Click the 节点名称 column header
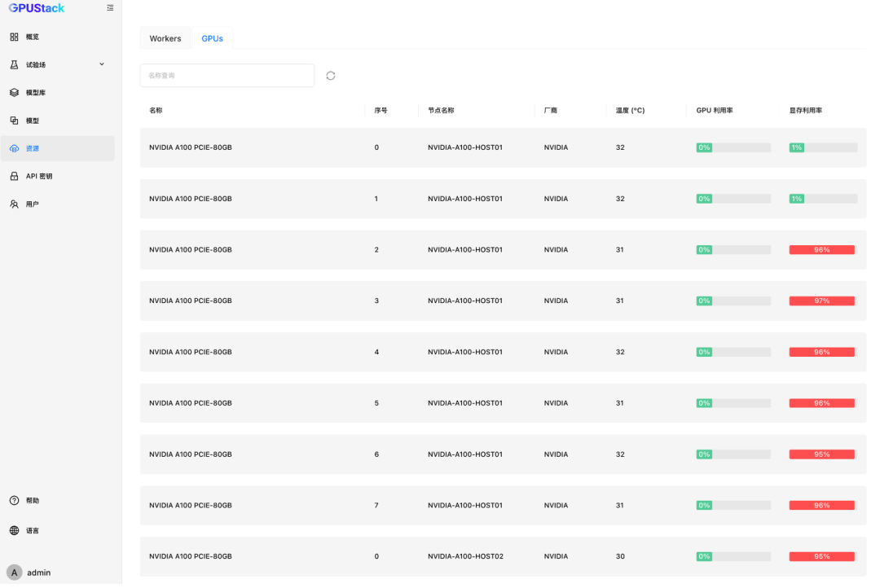880x588 pixels. (x=441, y=111)
